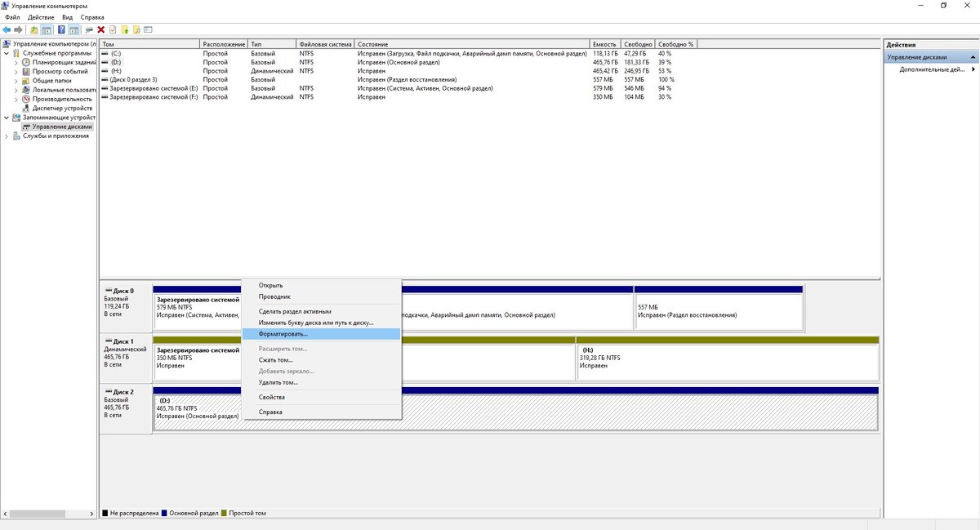Click the left pane horizontal scrollbar right arrow

point(91,513)
